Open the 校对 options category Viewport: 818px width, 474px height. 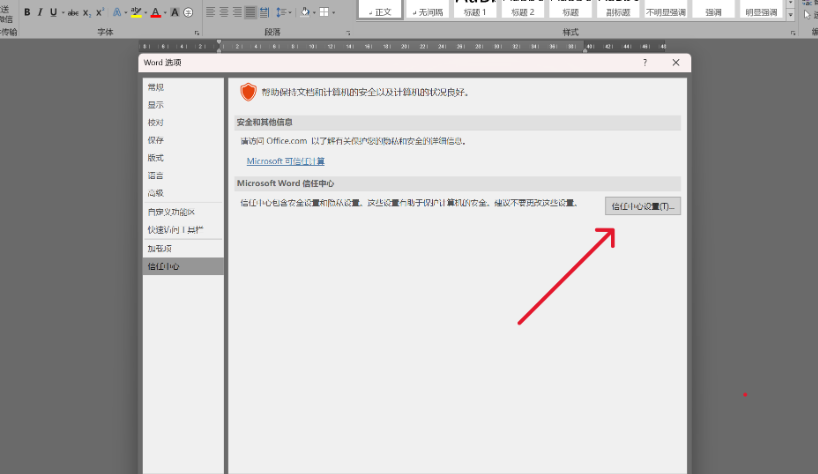click(183, 123)
